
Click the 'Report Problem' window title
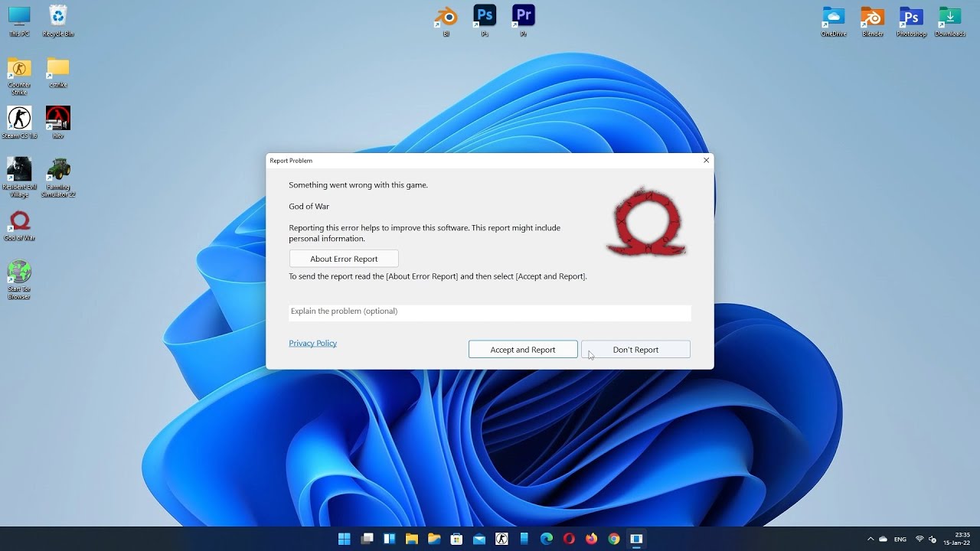pos(291,161)
